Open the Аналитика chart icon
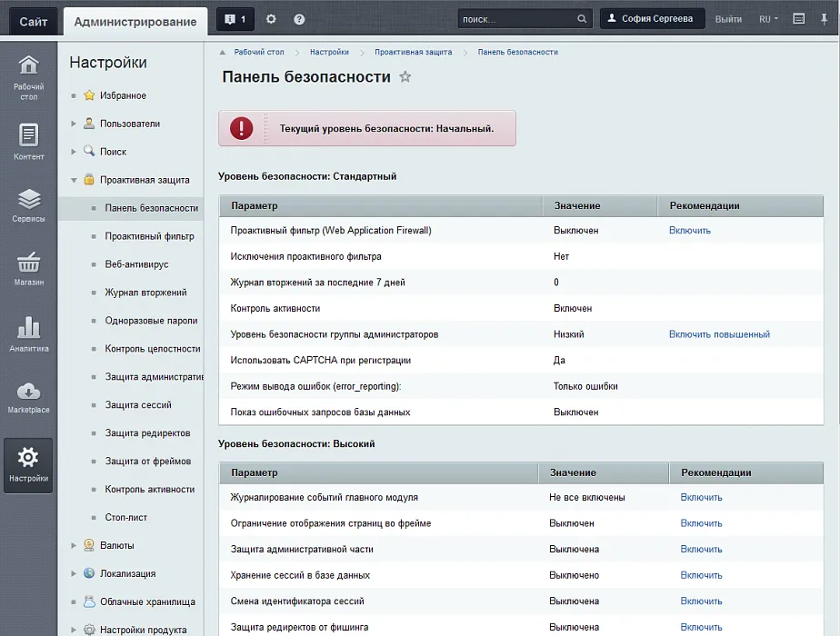The width and height of the screenshot is (840, 636). (x=28, y=333)
